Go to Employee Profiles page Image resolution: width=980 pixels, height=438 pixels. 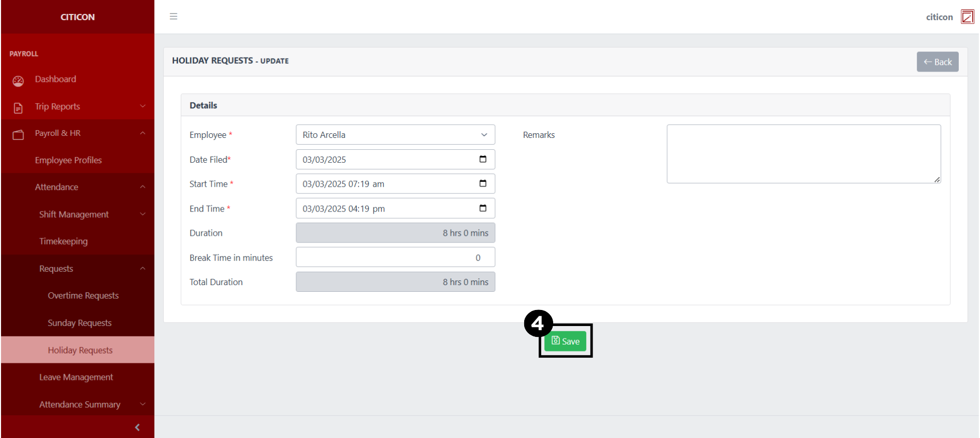pos(68,160)
